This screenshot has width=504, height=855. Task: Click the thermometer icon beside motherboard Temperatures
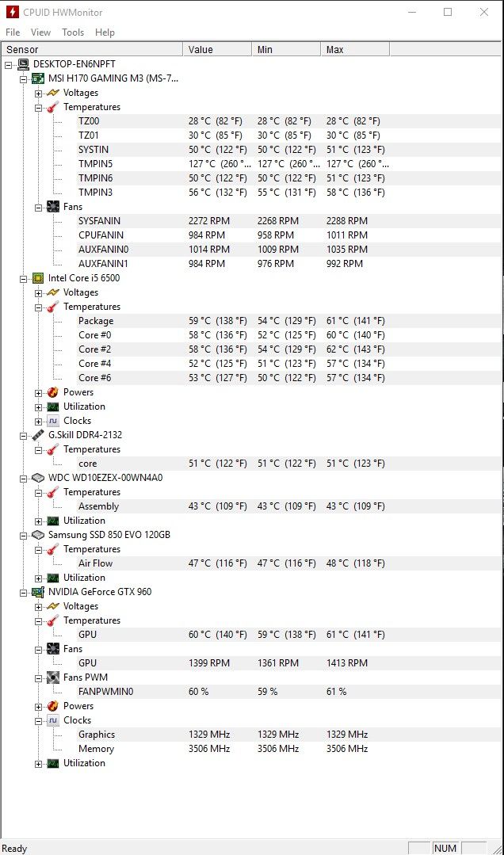pyautogui.click(x=52, y=107)
